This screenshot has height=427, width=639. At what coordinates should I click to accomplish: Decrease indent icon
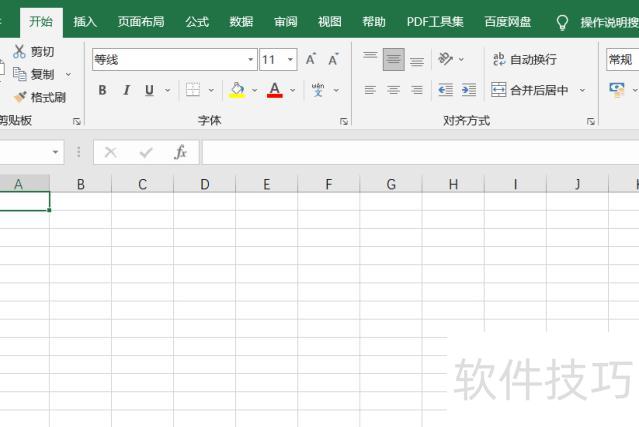click(445, 90)
